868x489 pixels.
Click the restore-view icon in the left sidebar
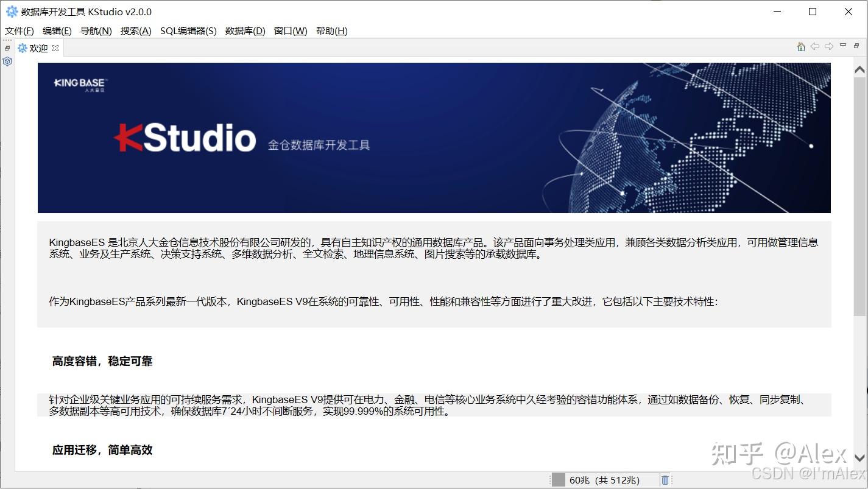(x=7, y=48)
